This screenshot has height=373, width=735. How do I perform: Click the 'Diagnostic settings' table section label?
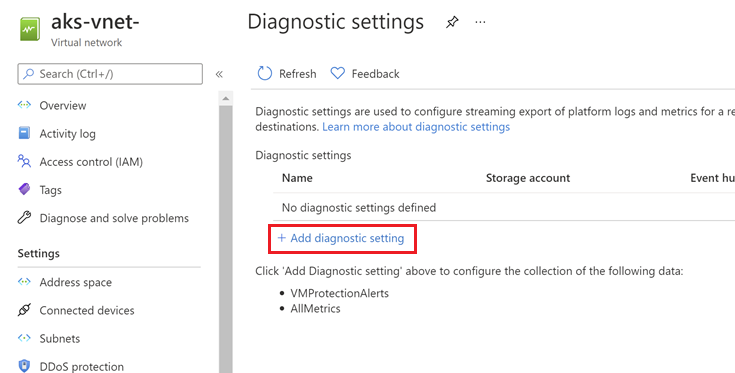303,155
